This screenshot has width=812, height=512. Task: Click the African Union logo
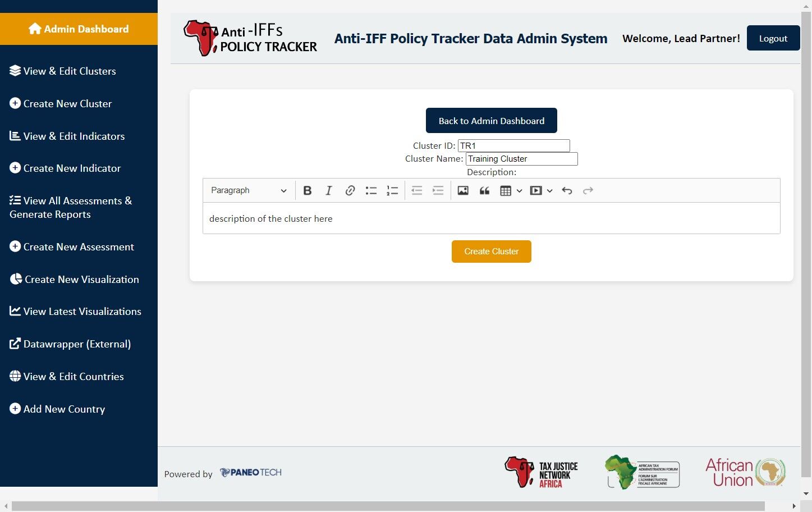point(745,472)
